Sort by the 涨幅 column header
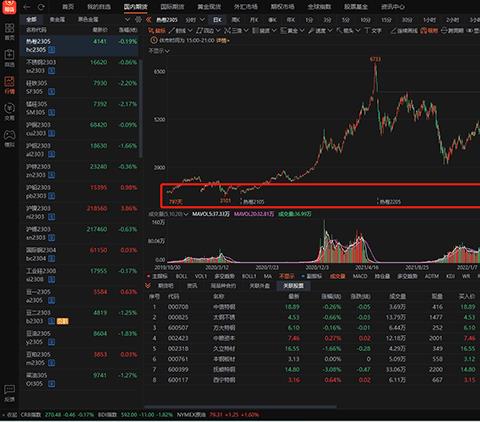This screenshot has width=480, height=422. pos(128,30)
